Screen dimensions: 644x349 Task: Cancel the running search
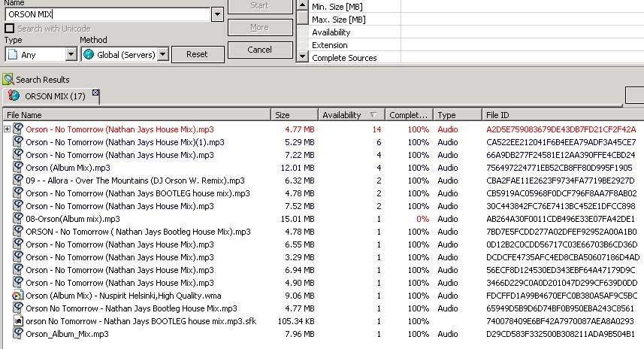click(x=260, y=50)
